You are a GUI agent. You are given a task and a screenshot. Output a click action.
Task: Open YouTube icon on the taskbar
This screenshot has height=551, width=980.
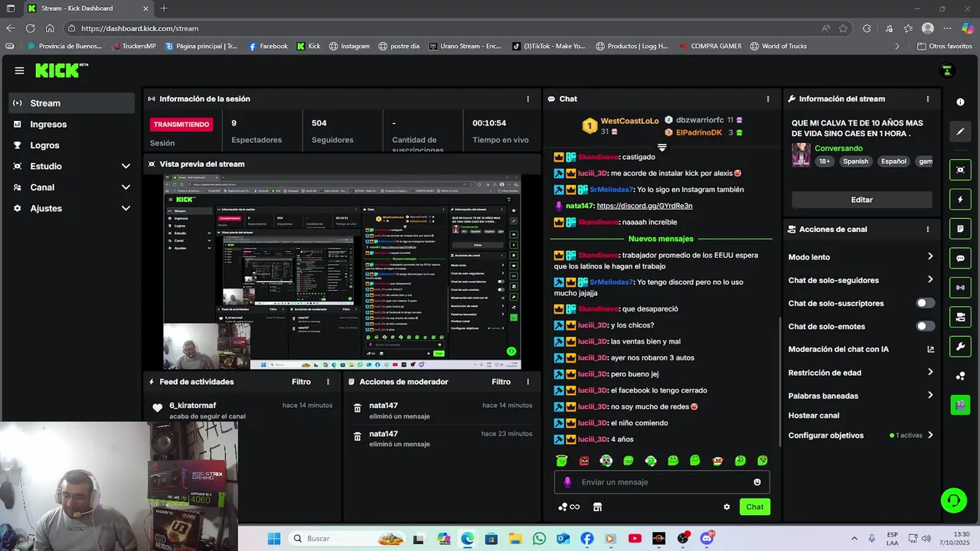coord(635,539)
